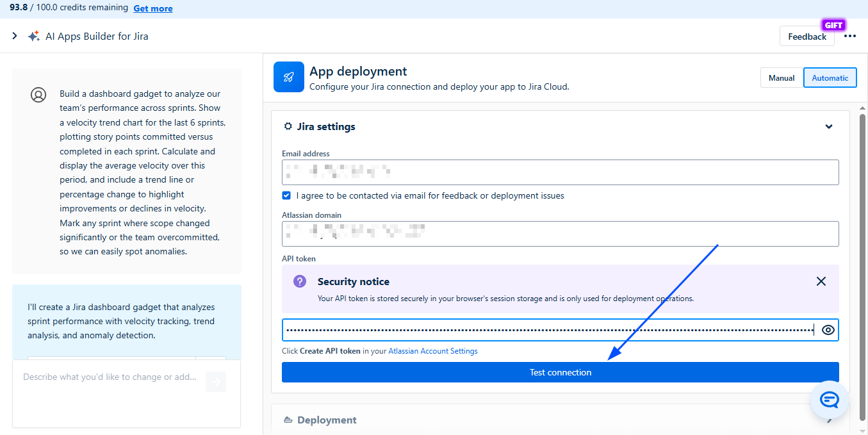The width and height of the screenshot is (868, 435).
Task: Open the Atlassian Account Settings link
Action: tap(433, 351)
